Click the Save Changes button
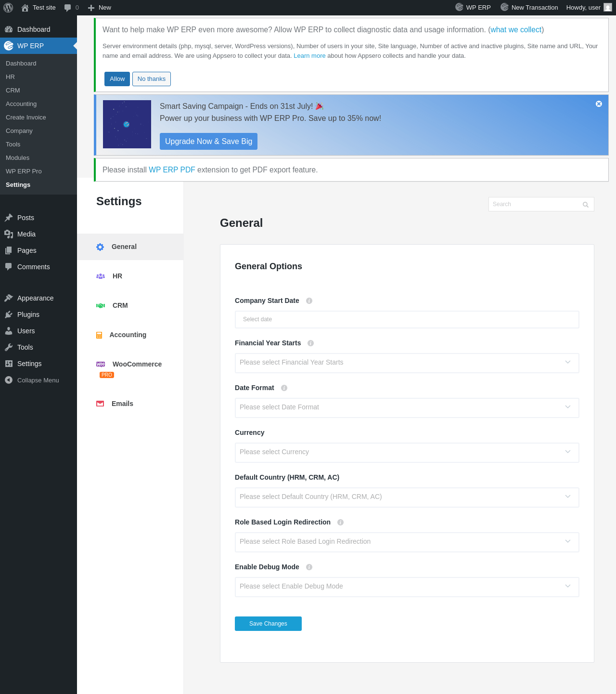 point(268,624)
